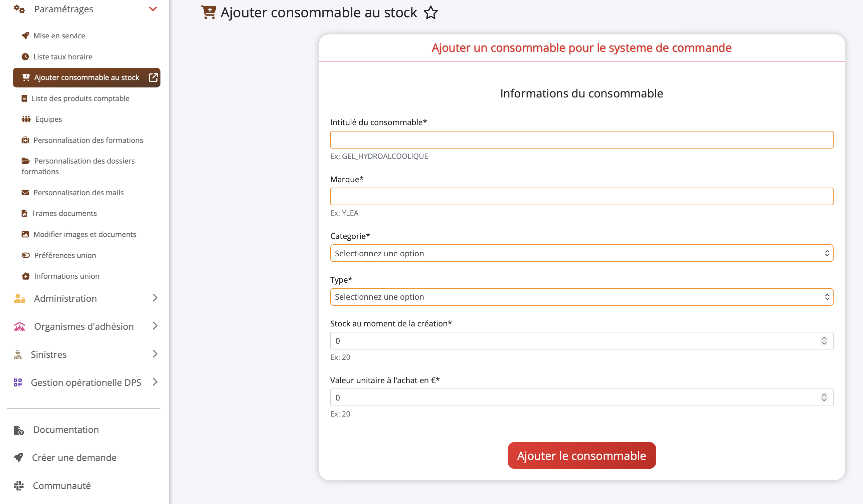The height and width of the screenshot is (504, 863).
Task: Click the rocket icon for Mise en service
Action: [x=25, y=36]
